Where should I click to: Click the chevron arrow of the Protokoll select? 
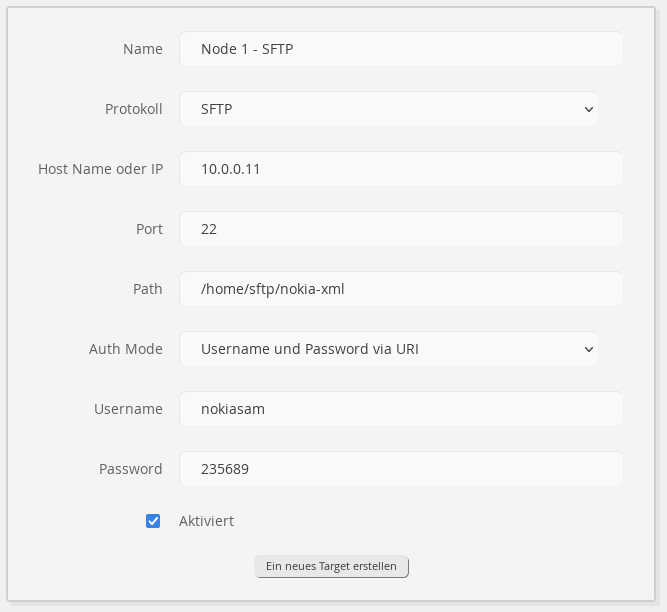tap(588, 109)
